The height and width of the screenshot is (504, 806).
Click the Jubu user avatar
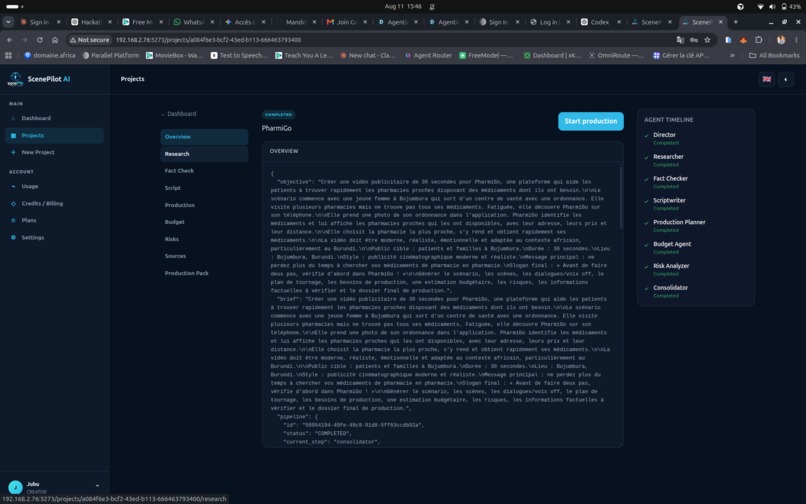tap(15, 487)
